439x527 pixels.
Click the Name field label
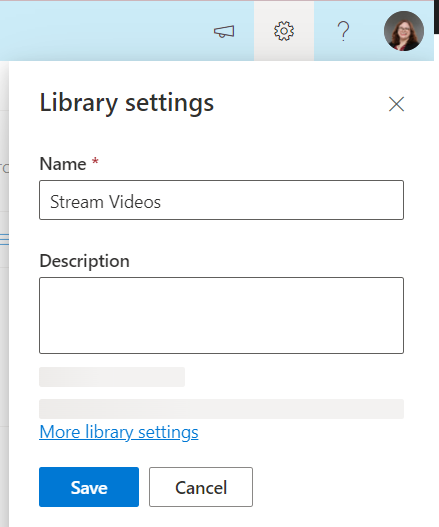(63, 164)
